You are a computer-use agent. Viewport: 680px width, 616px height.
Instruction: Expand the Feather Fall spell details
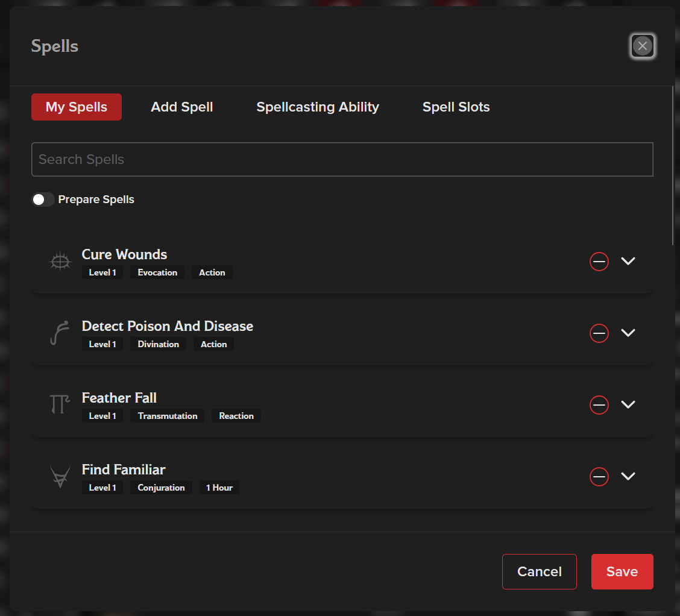(628, 404)
